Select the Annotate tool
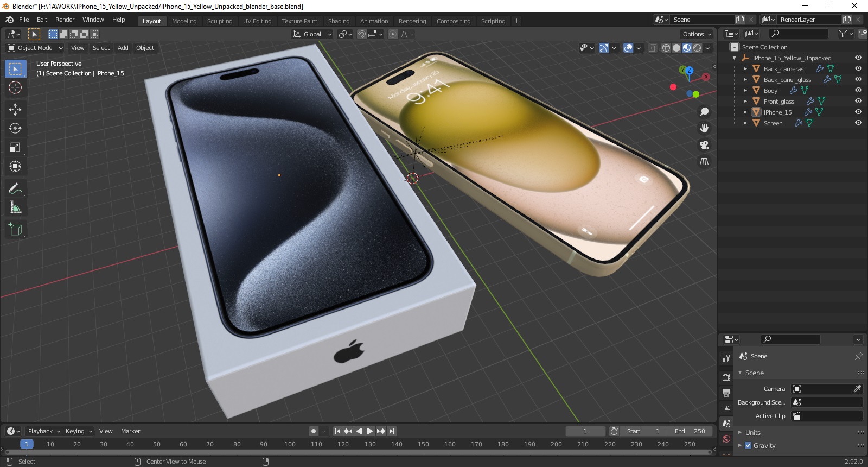This screenshot has width=868, height=467. click(x=15, y=188)
